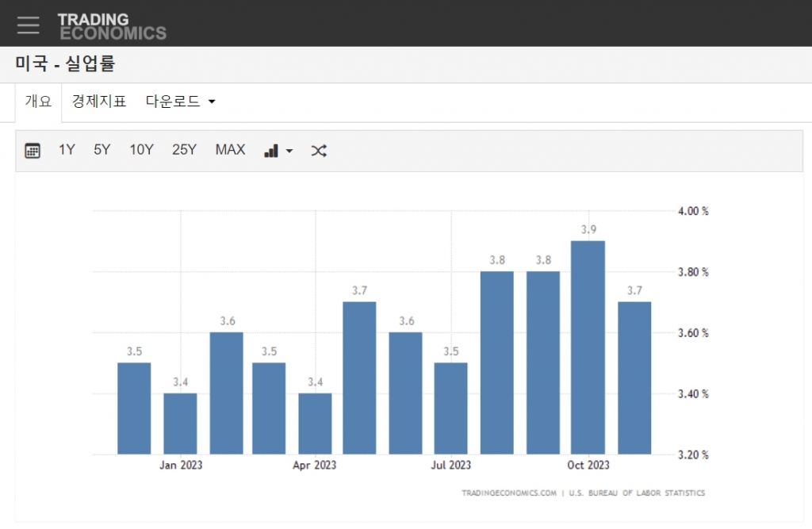Click the rightmost bar in the chart
This screenshot has height=529, width=812.
(634, 378)
